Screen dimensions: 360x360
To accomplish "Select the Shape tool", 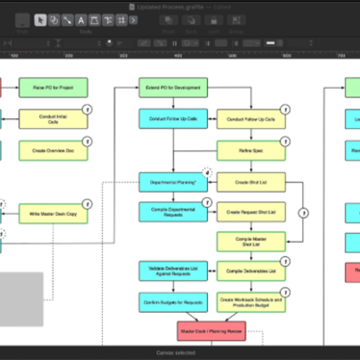I will point(54,20).
